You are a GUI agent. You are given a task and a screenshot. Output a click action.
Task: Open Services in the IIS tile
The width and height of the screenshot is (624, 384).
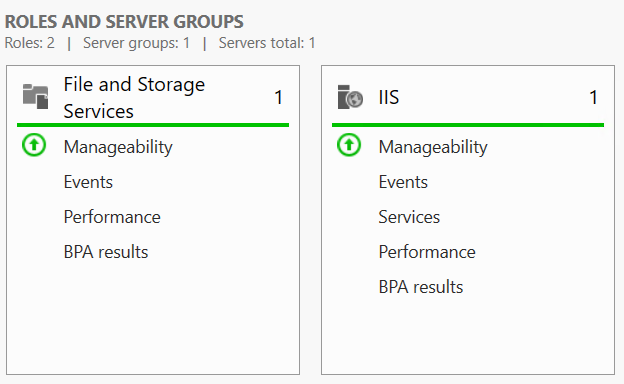(x=409, y=217)
